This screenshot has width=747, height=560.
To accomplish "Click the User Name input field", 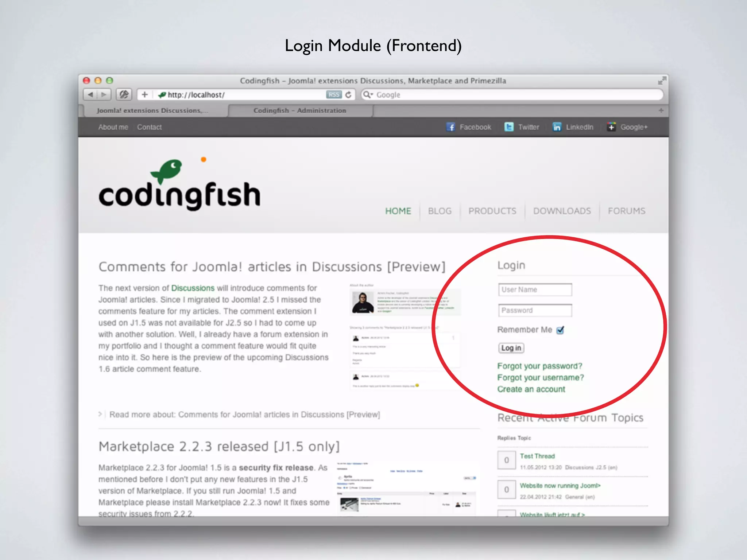I will (535, 290).
